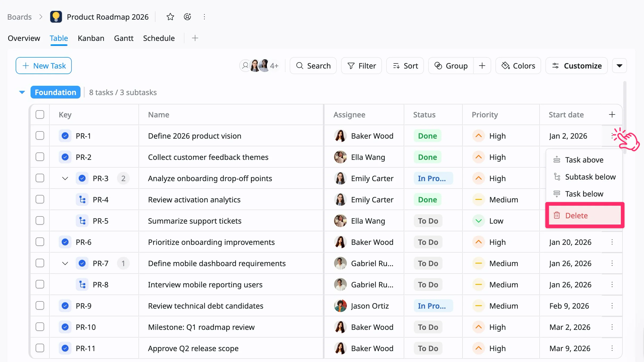Image resolution: width=644 pixels, height=362 pixels.
Task: Open row actions for PR-6
Action: click(612, 242)
